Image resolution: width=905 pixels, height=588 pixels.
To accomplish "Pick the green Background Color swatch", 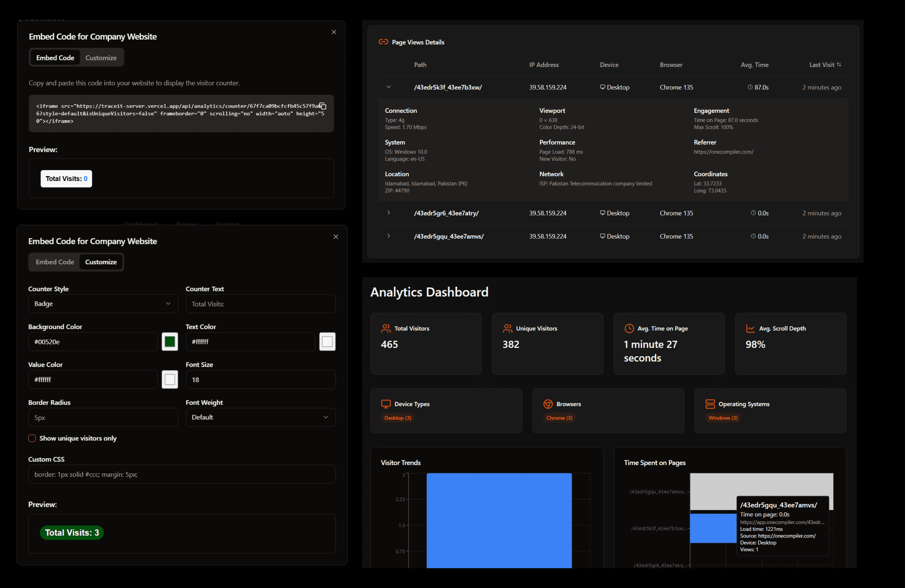I will point(170,341).
